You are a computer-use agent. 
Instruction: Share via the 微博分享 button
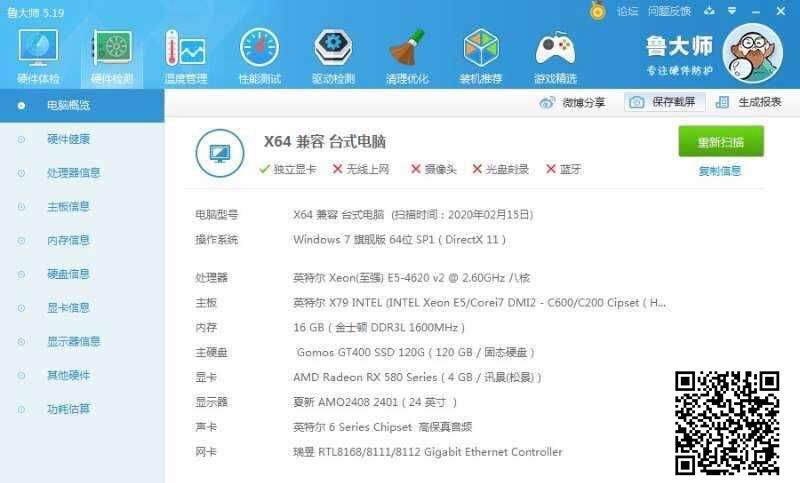[x=573, y=102]
